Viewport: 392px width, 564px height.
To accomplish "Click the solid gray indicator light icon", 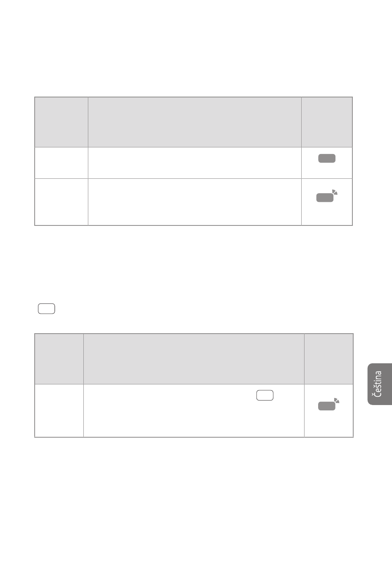I will coord(327,158).
